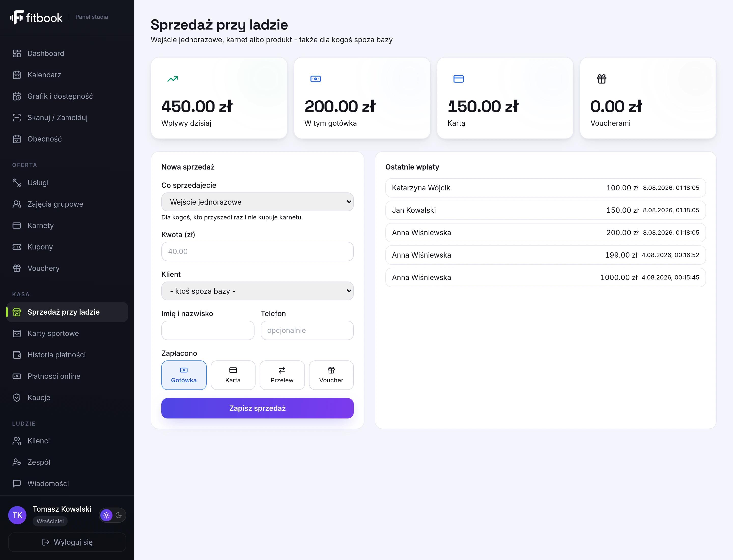
Task: Click the 1000.00 zł Anna Wiśniewska payment row
Action: pyautogui.click(x=545, y=277)
